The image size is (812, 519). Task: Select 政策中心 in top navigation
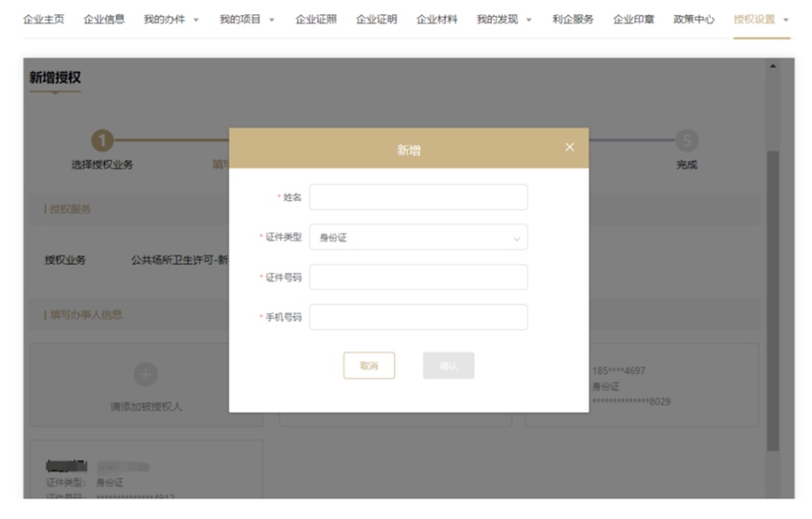click(693, 20)
